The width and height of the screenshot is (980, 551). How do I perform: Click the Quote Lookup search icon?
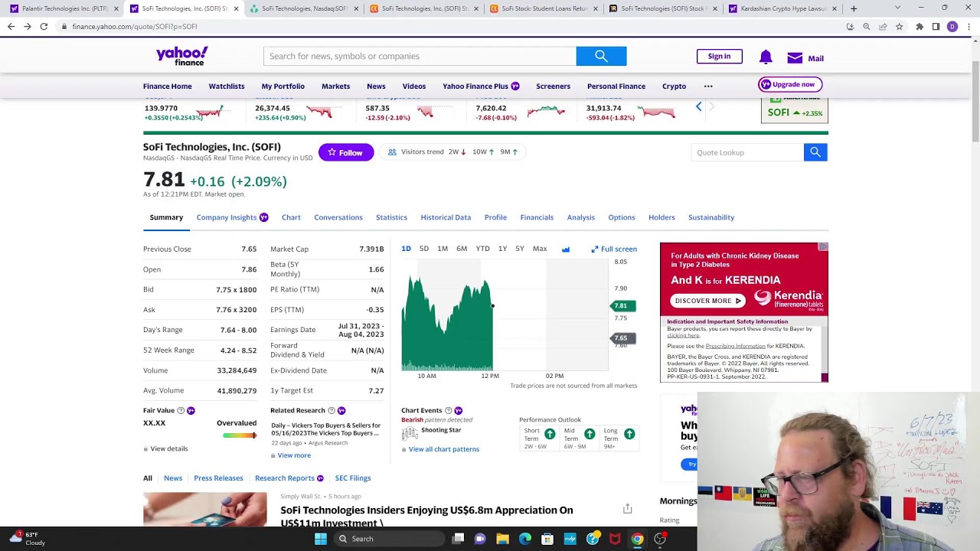(x=815, y=152)
